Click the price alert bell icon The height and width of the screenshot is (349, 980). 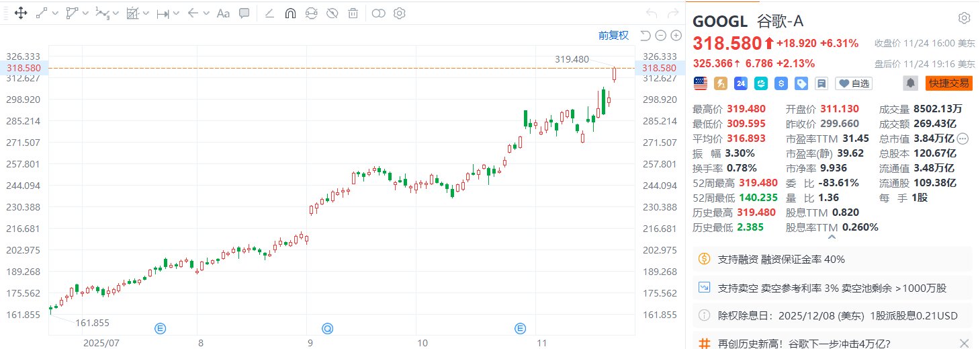[911, 83]
